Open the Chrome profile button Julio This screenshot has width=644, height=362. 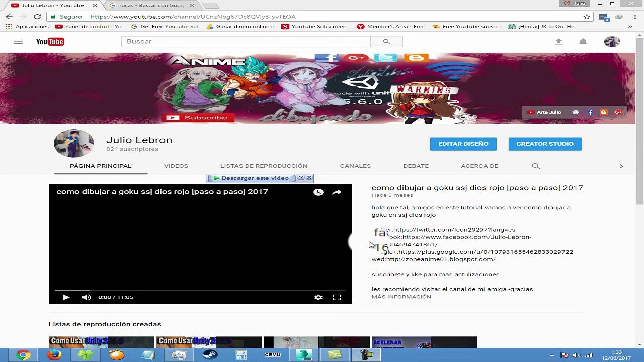575,4
